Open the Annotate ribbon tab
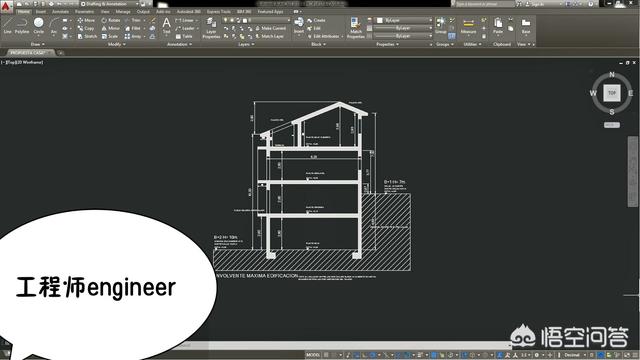The height and width of the screenshot is (360, 640). coord(60,12)
